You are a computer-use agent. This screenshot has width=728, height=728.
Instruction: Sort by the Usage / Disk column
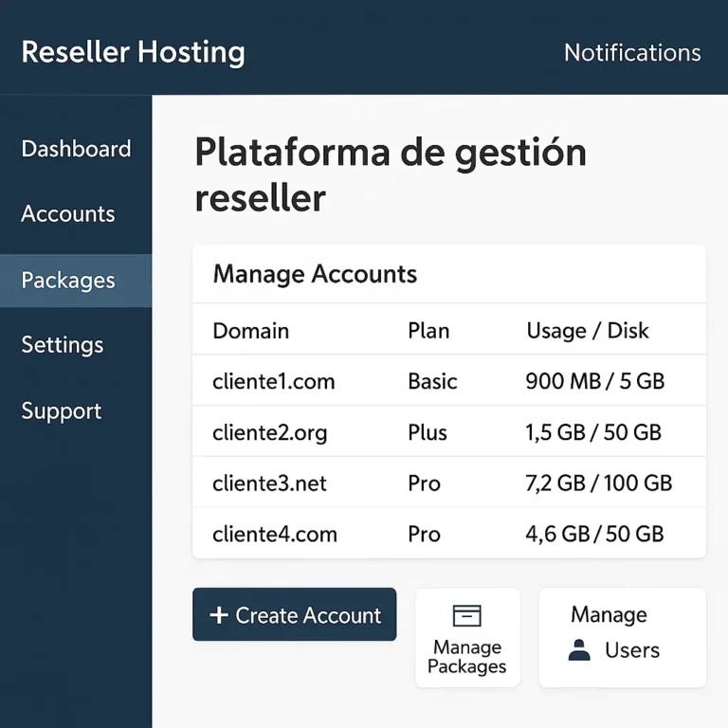click(588, 331)
